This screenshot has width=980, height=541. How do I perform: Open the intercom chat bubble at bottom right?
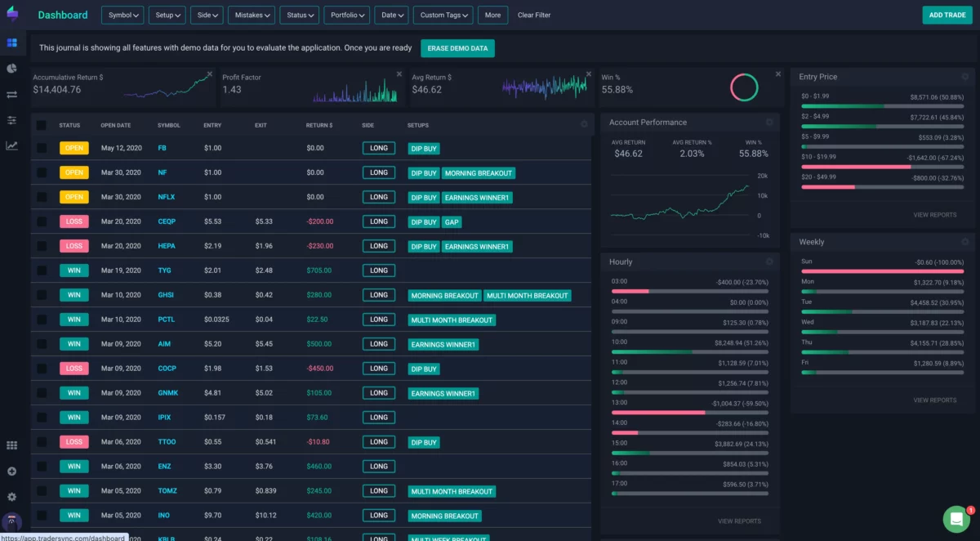point(956,519)
